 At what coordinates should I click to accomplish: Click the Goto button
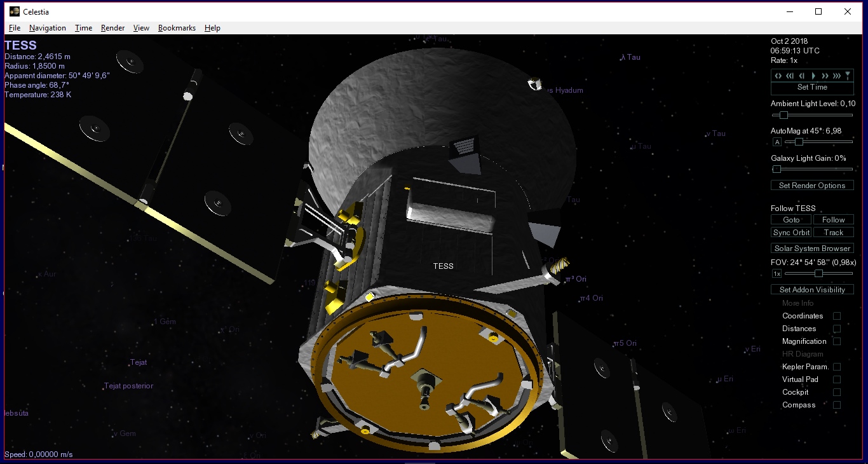(791, 220)
